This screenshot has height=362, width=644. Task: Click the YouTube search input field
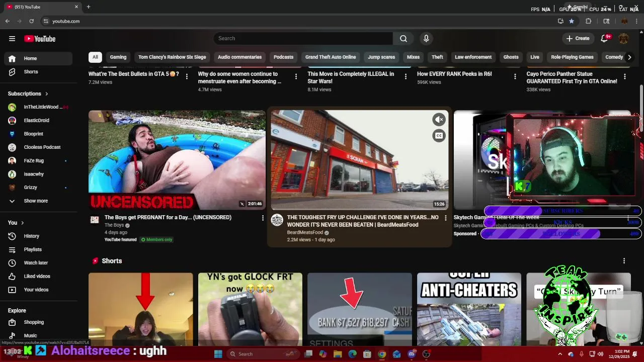pyautogui.click(x=303, y=39)
